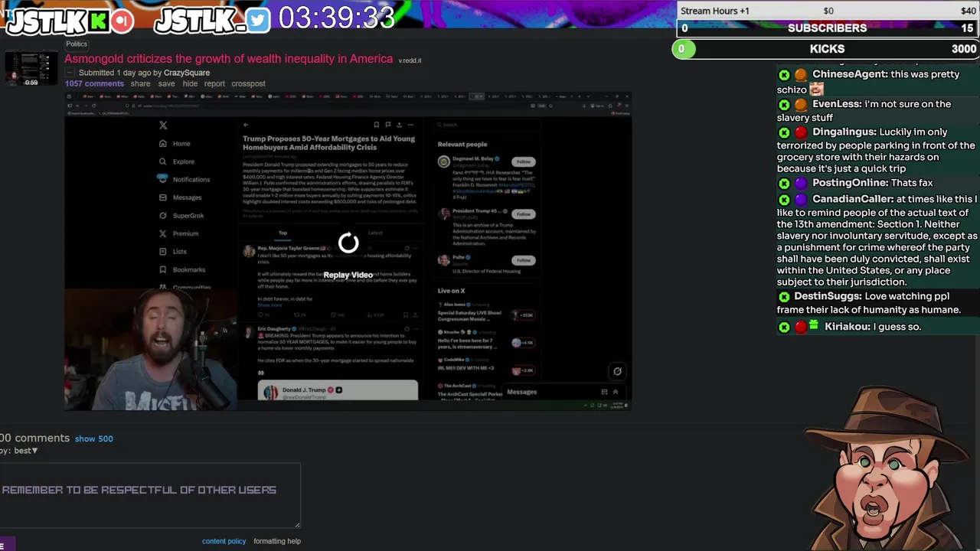This screenshot has height=551, width=980.
Task: Click the green X badge beside Kiriakou
Action: (784, 327)
